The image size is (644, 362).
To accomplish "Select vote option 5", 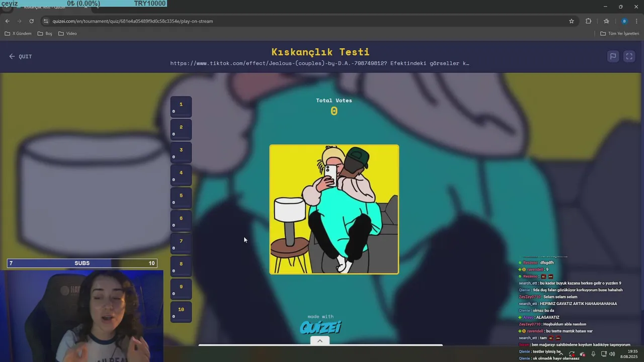I will 181,198.
